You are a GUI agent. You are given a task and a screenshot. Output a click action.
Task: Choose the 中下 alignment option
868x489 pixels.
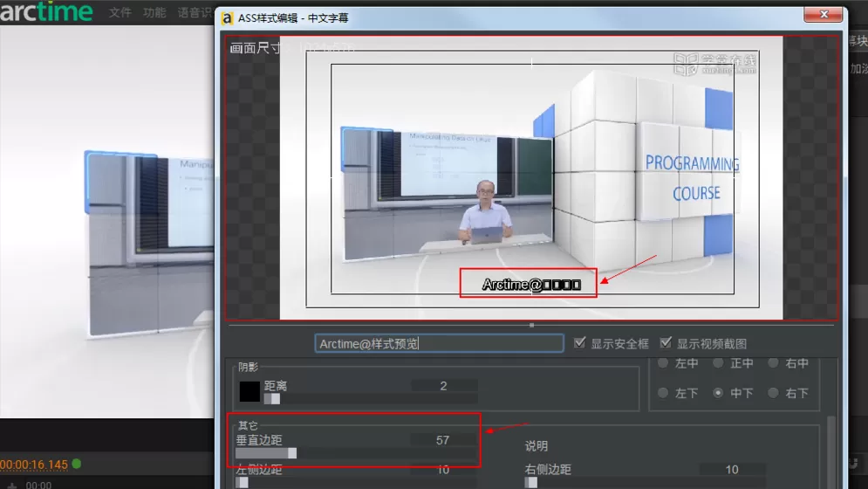[718, 393]
